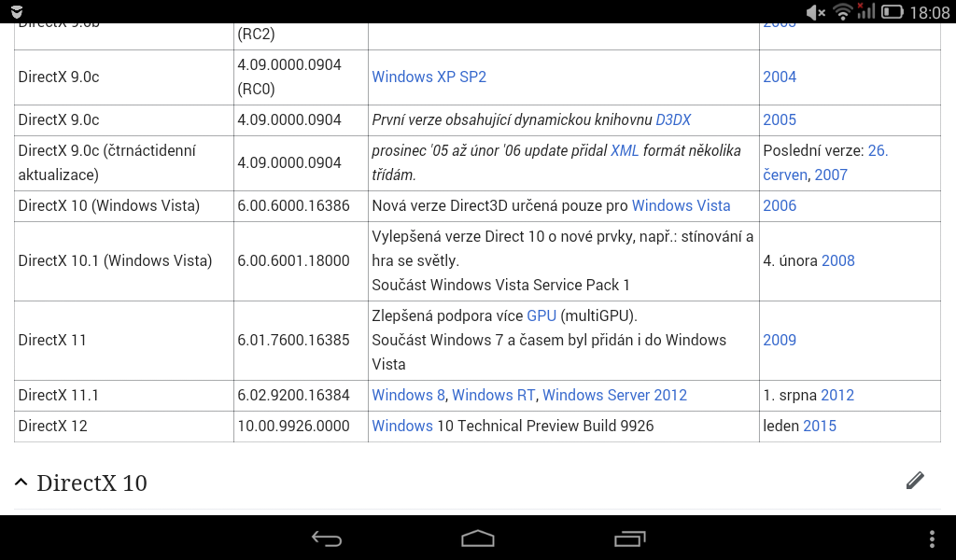Tap the text '4. února'
The image size is (956, 560).
pos(790,260)
